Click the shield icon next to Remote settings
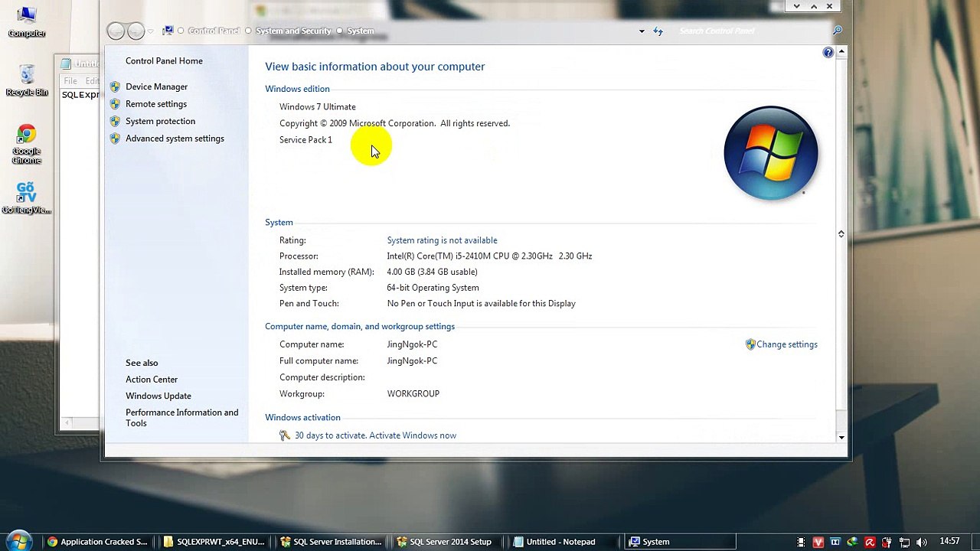Image resolution: width=980 pixels, height=551 pixels. tap(115, 104)
